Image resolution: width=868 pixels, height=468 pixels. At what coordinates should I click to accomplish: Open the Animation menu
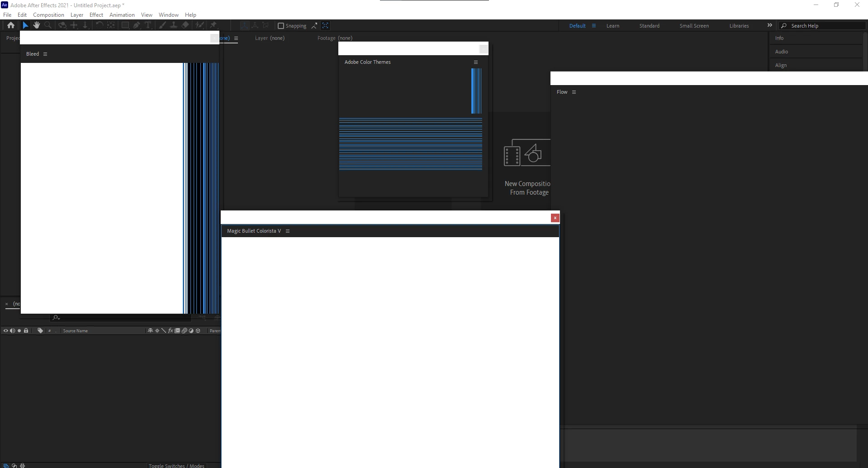point(122,15)
